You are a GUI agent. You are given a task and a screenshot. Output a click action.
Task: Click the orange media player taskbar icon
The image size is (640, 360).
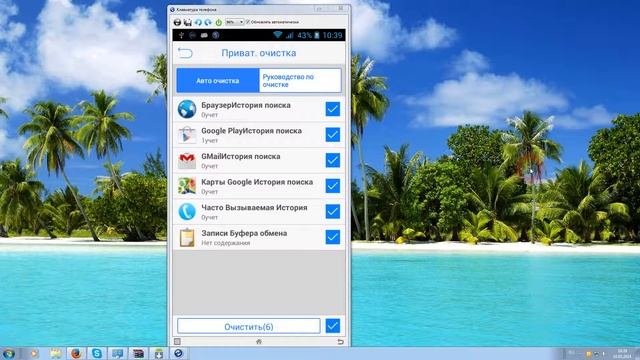tap(33, 353)
